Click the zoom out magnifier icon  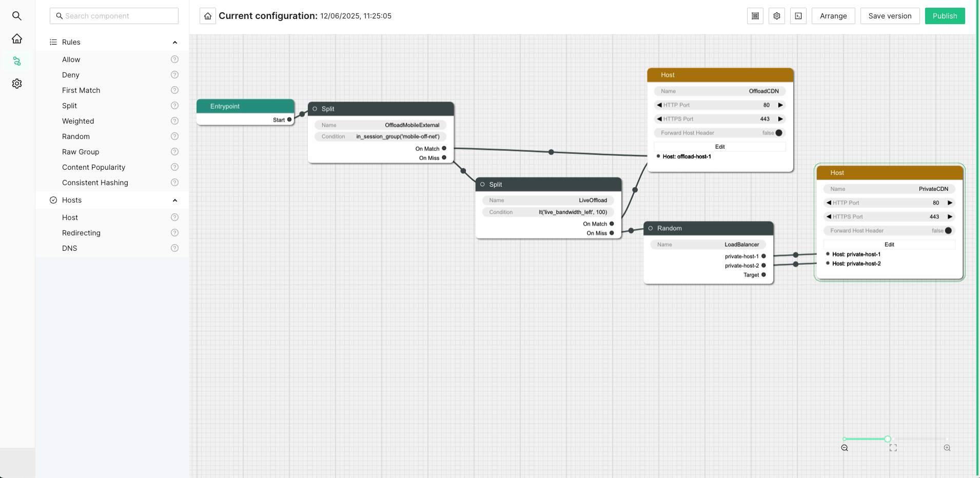coord(845,448)
